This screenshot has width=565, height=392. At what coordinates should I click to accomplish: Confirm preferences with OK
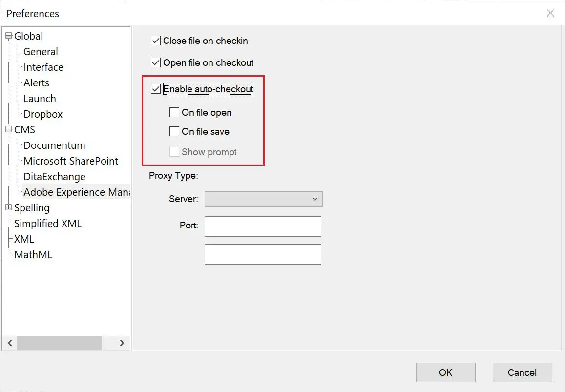tap(445, 372)
